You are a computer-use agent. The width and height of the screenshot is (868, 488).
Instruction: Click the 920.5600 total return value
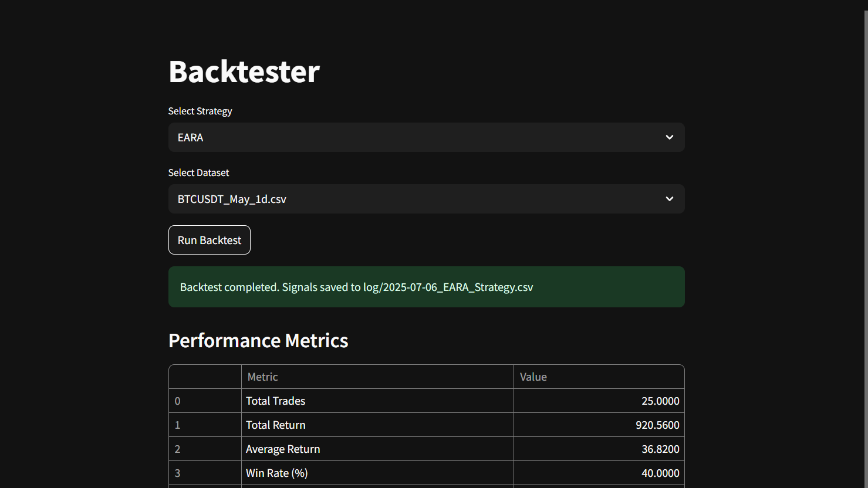[x=657, y=425]
